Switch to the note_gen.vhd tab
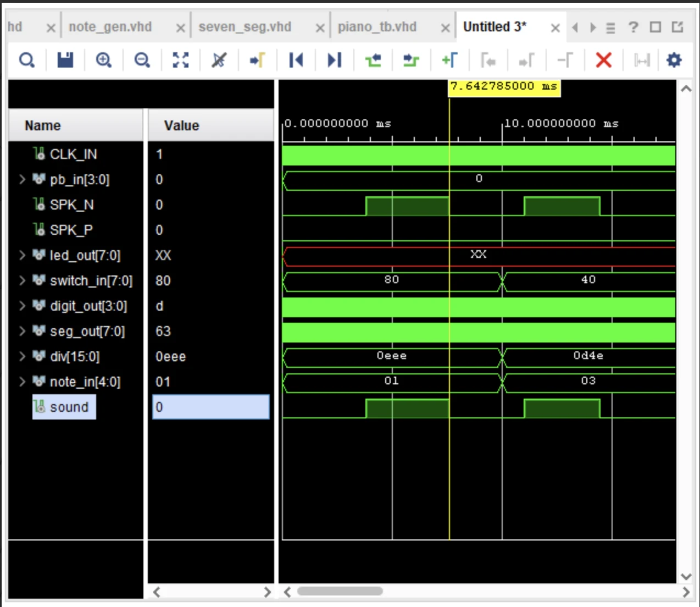Image resolution: width=700 pixels, height=607 pixels. 110,27
